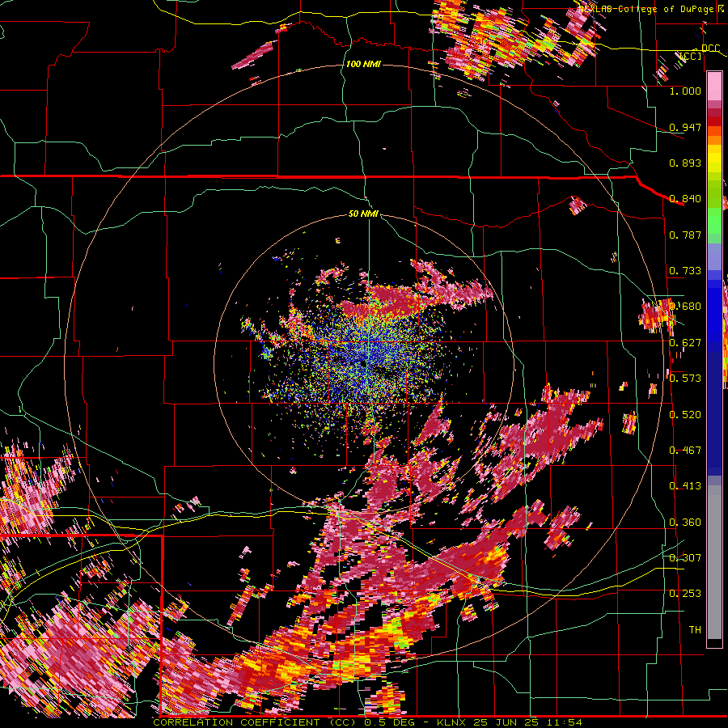Click the 0.840 legend value

coord(685,199)
